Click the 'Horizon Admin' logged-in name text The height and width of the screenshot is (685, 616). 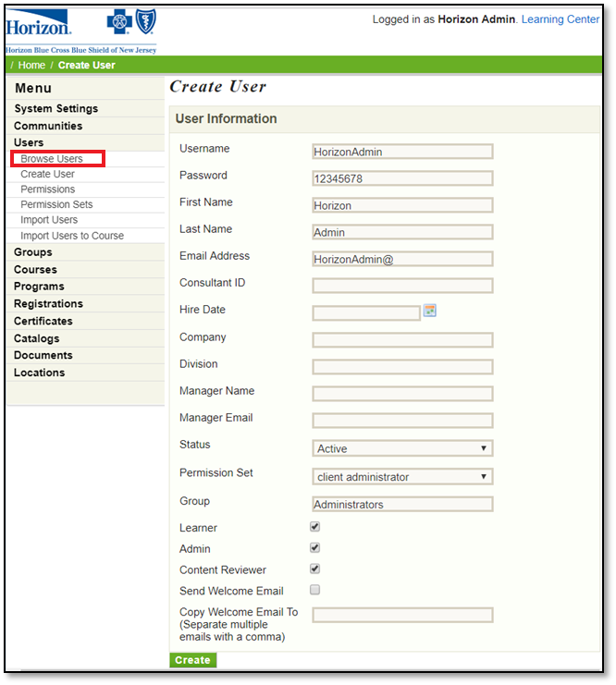pos(476,19)
